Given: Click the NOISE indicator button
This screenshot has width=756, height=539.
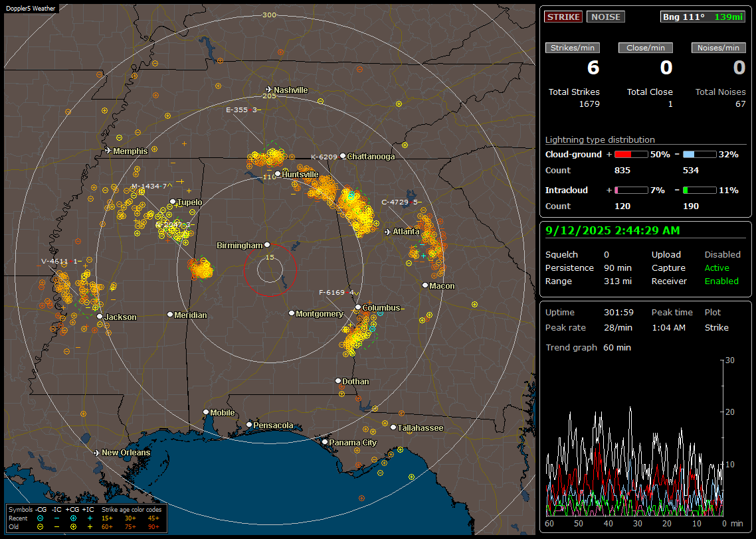Looking at the screenshot, I should click(606, 17).
